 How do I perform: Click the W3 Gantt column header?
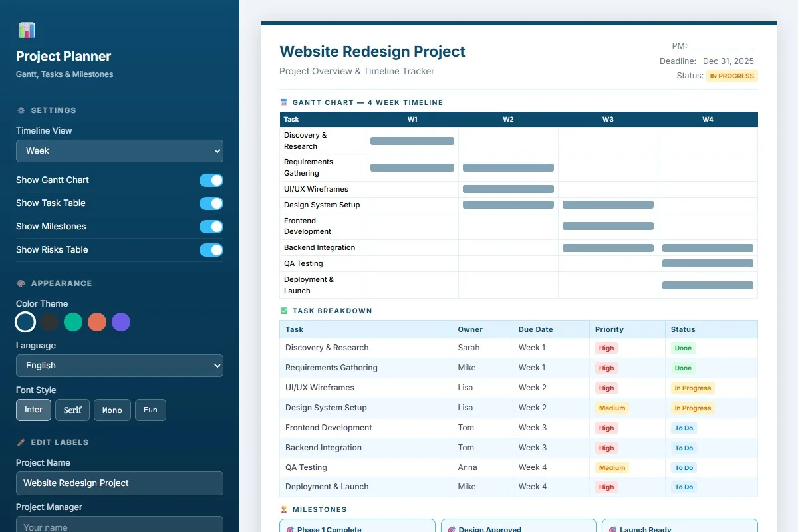(608, 120)
